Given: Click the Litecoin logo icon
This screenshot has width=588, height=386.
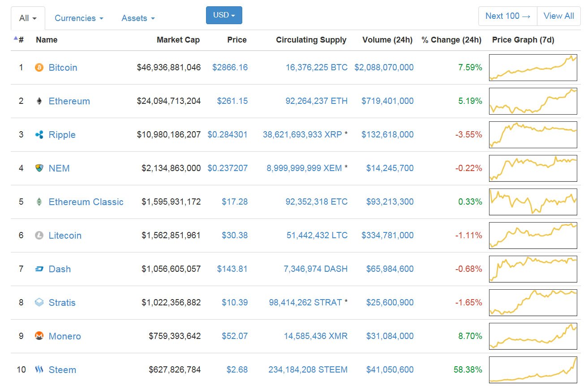Looking at the screenshot, I should [39, 236].
